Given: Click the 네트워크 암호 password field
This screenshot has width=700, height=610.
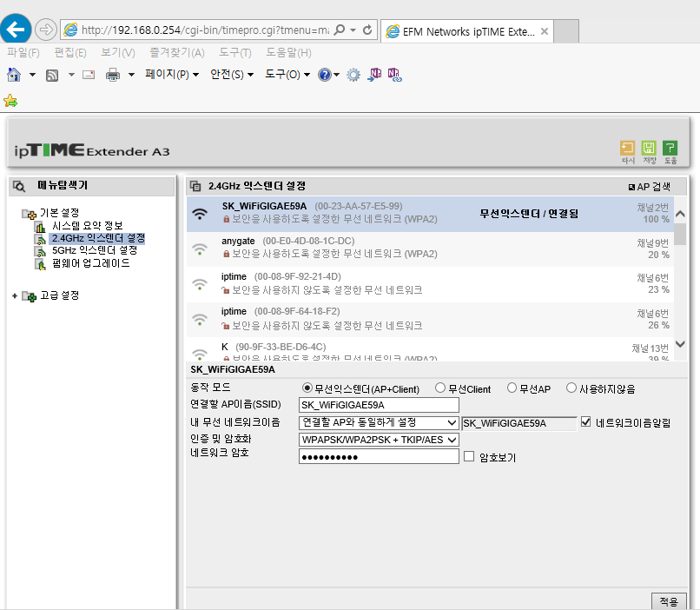Looking at the screenshot, I should (379, 456).
